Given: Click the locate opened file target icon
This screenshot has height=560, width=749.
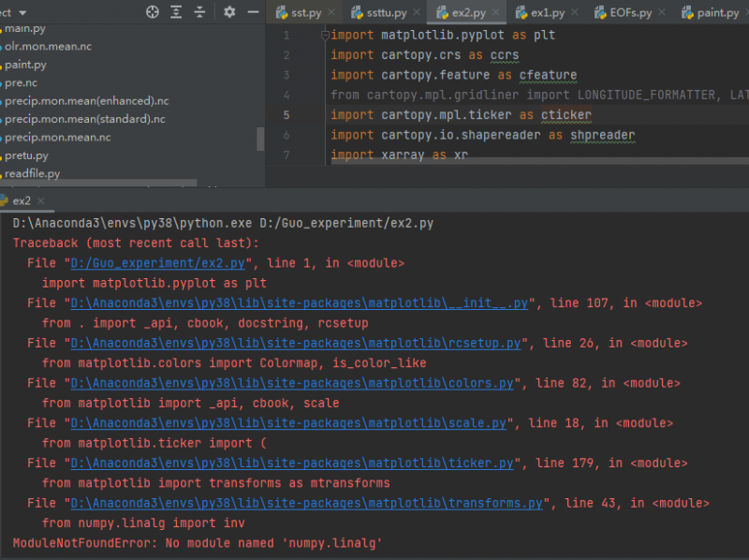Looking at the screenshot, I should click(153, 12).
